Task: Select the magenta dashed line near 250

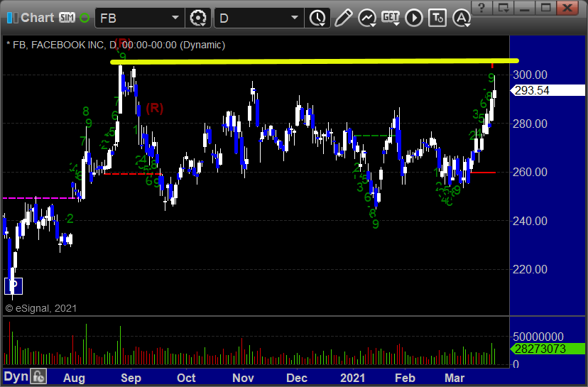Action: pyautogui.click(x=39, y=197)
